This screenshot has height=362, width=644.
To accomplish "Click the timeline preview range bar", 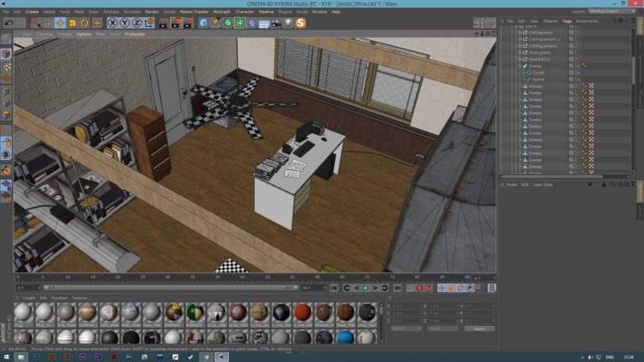I will point(171,287).
